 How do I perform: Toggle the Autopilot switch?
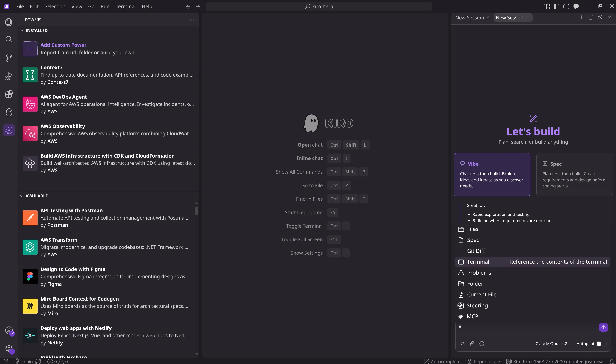(601, 344)
